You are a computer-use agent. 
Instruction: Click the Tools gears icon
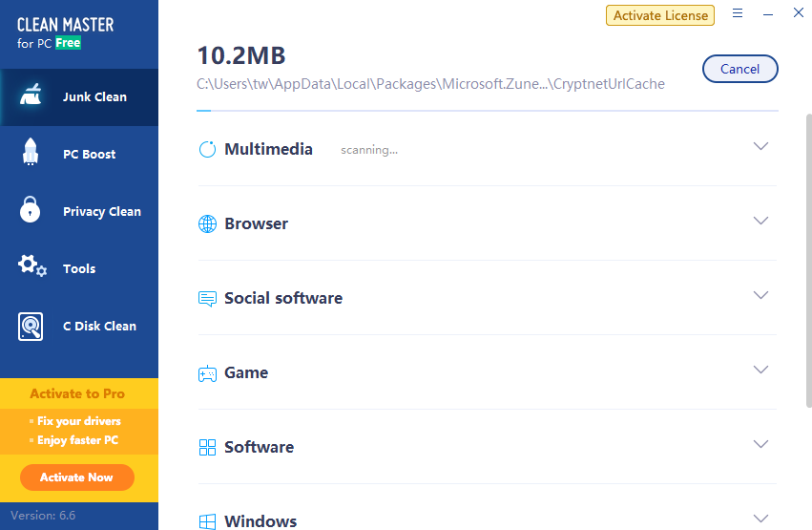(32, 265)
